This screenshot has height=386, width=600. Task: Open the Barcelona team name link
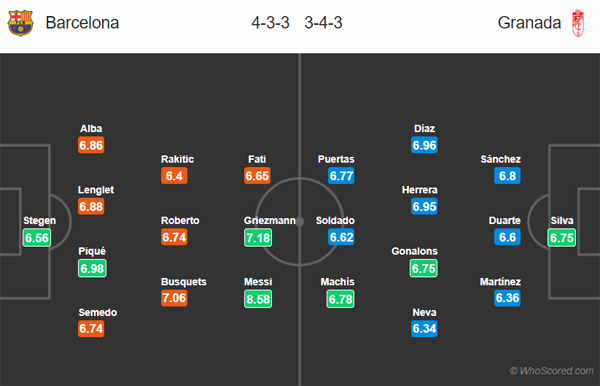click(82, 23)
